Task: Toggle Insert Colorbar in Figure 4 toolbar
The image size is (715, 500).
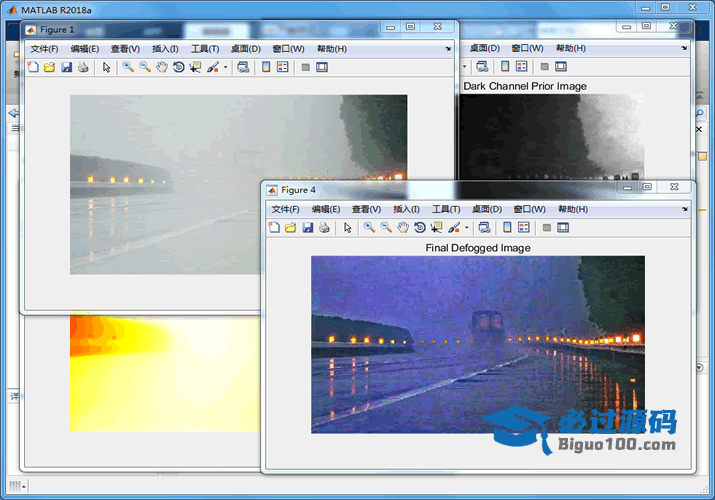Action: [507, 228]
